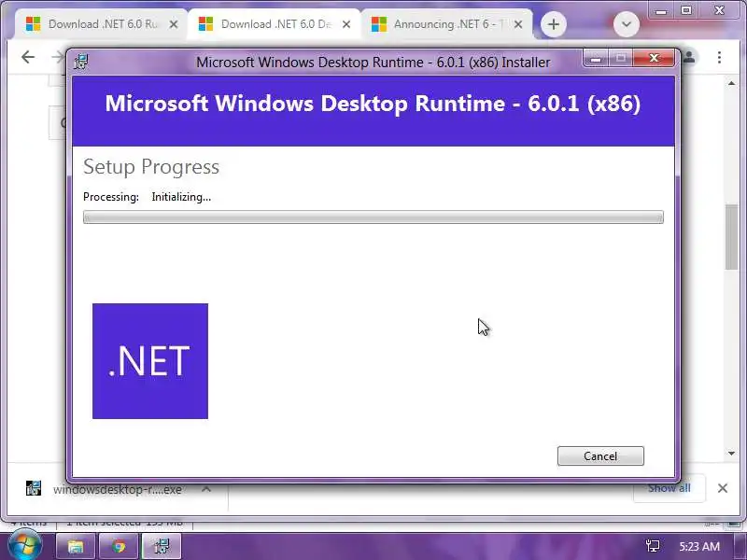Close the first Download .NET 6.0 tab
This screenshot has width=747, height=560.
[174, 24]
